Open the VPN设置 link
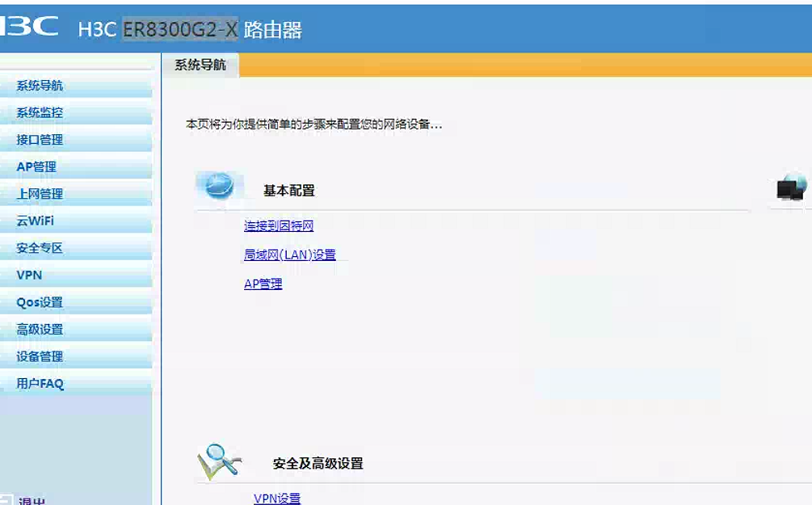The width and height of the screenshot is (812, 505). [277, 499]
